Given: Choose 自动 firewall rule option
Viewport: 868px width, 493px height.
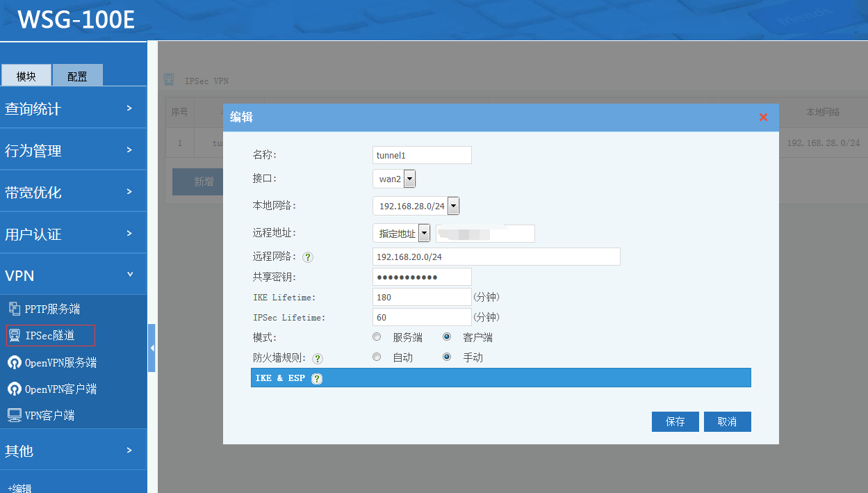Looking at the screenshot, I should (x=377, y=357).
